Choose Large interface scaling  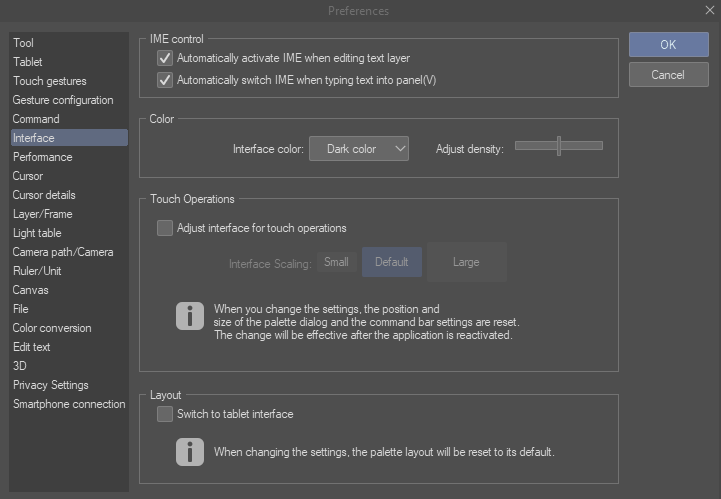[467, 262]
